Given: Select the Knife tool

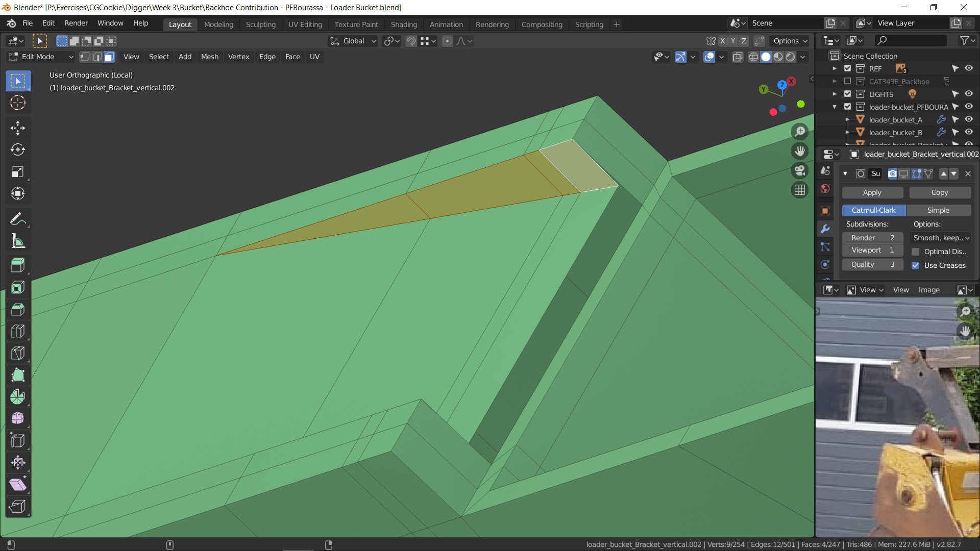Looking at the screenshot, I should point(18,353).
